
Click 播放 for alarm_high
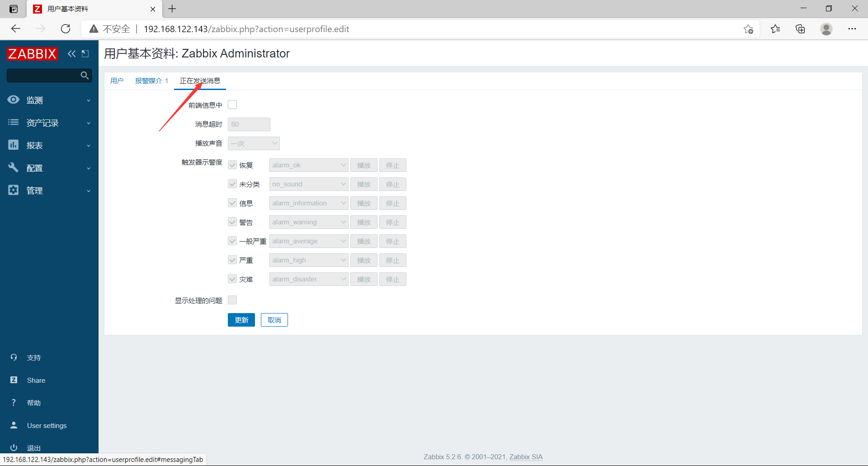click(x=364, y=260)
